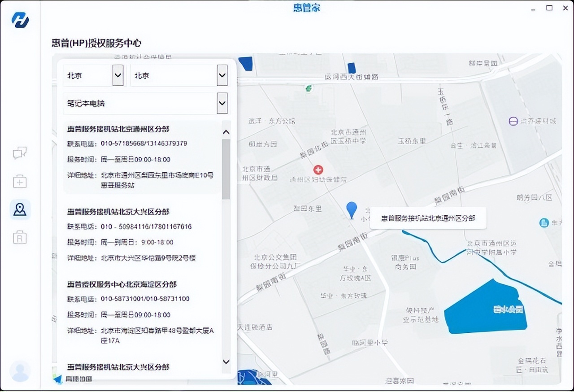Click map label 迎喜家园
Image resolution: width=574 pixels, height=392 pixels.
[x=400, y=380]
